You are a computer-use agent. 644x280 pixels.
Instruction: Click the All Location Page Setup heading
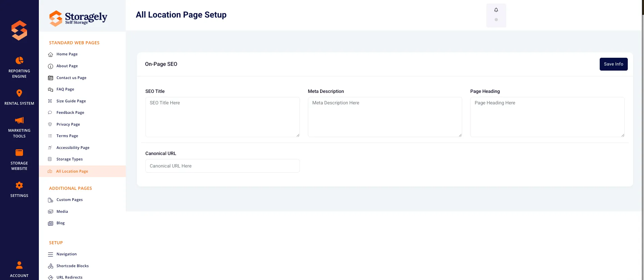[181, 15]
